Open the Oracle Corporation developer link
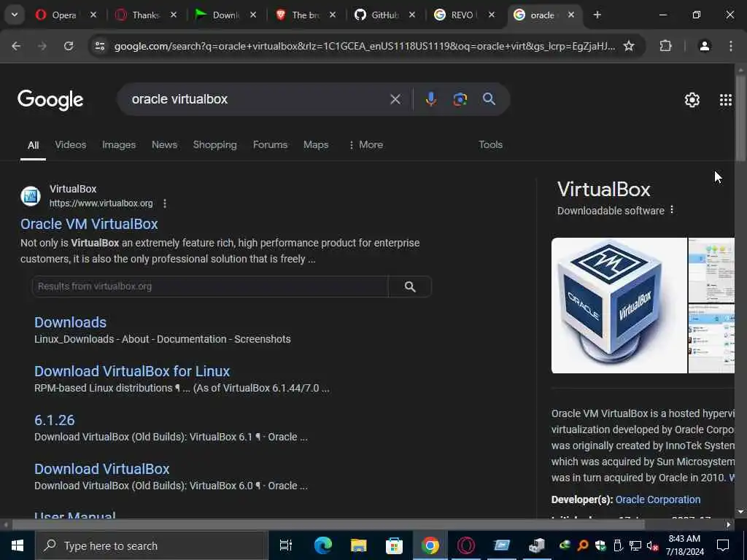 point(658,499)
